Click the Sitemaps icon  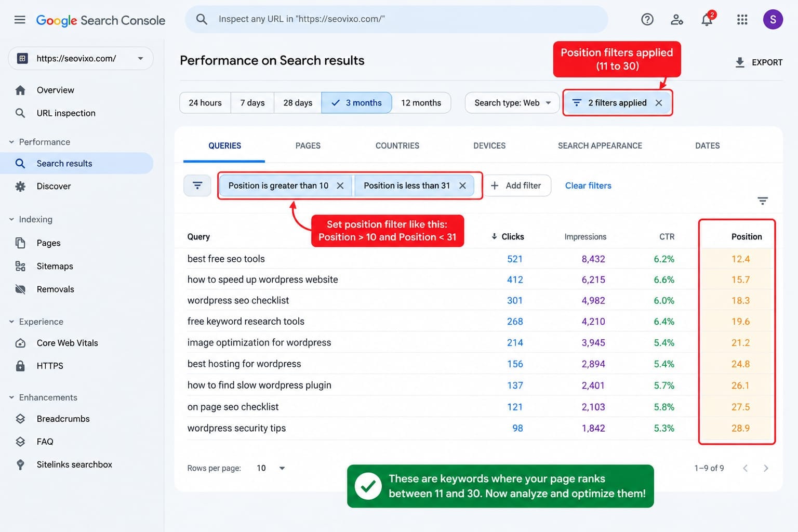pyautogui.click(x=20, y=267)
